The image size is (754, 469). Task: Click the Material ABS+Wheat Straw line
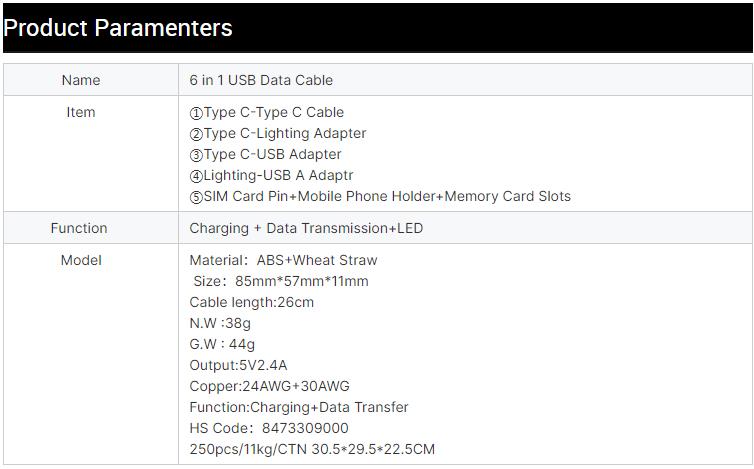[x=283, y=260]
